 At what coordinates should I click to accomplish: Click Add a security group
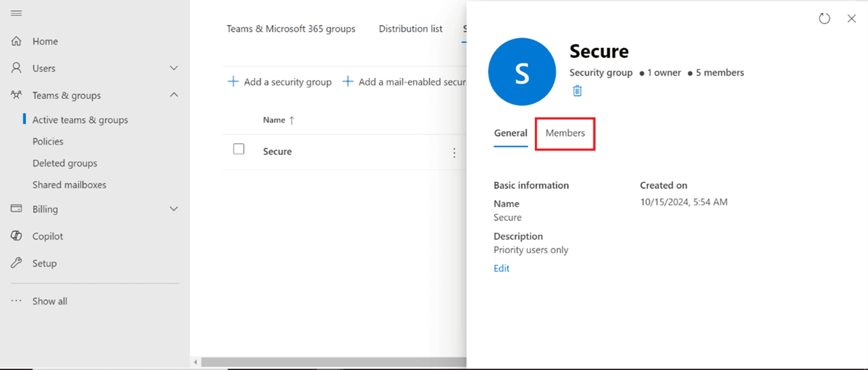pos(279,82)
